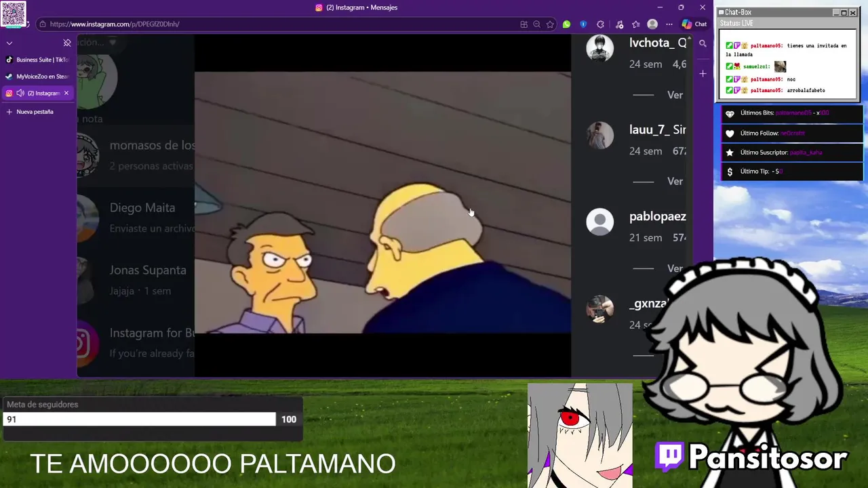The width and height of the screenshot is (868, 488).
Task: Click the Meta de seguidores progress bar
Action: click(x=140, y=420)
